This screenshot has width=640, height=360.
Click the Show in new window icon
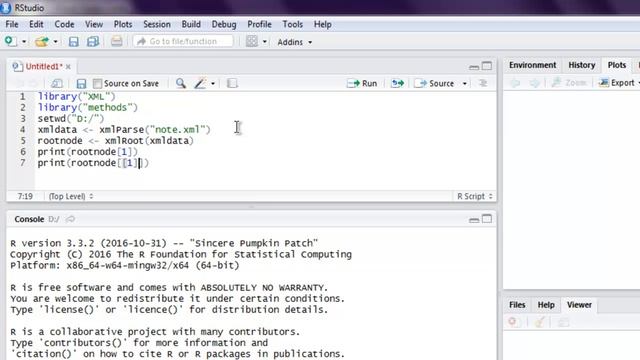coord(57,83)
